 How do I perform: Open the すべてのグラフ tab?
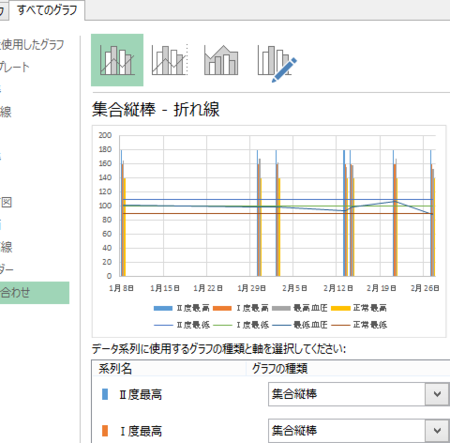tap(47, 10)
